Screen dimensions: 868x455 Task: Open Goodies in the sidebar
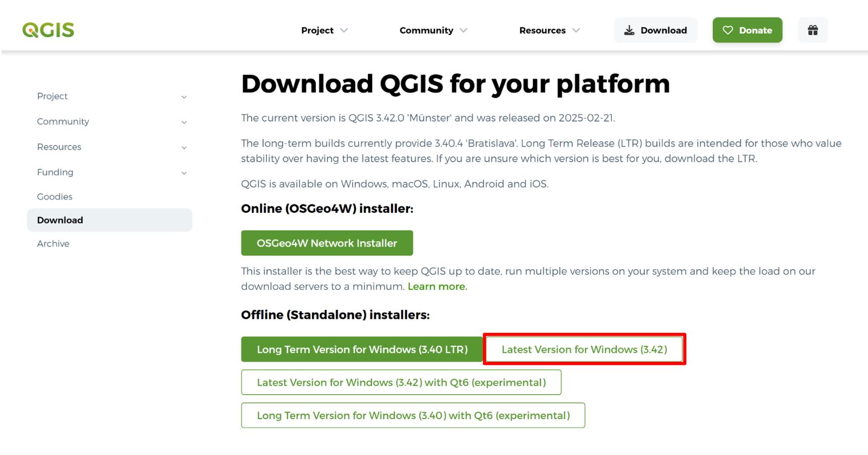55,197
